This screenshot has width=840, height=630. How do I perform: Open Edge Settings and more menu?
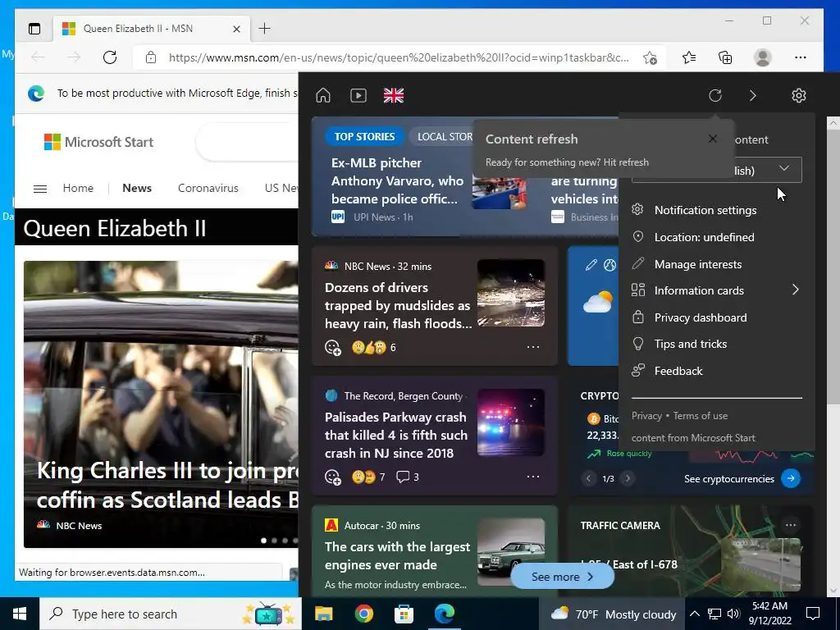coord(801,57)
